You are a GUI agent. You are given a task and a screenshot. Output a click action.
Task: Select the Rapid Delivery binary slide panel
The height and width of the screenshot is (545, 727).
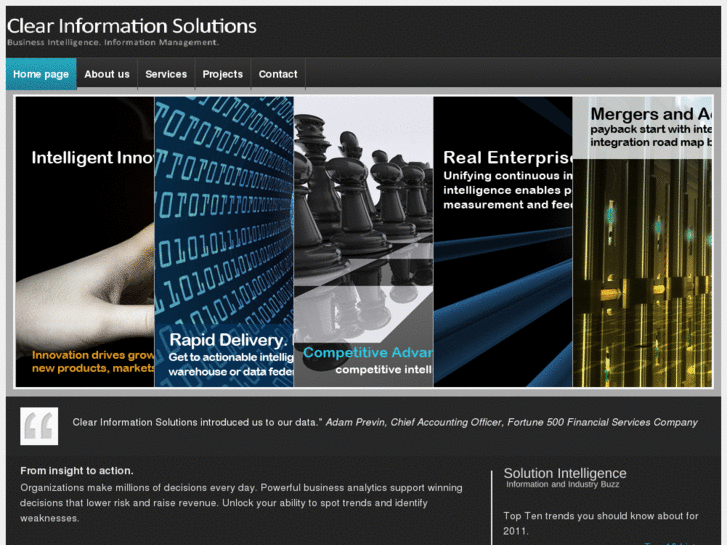coord(224,242)
